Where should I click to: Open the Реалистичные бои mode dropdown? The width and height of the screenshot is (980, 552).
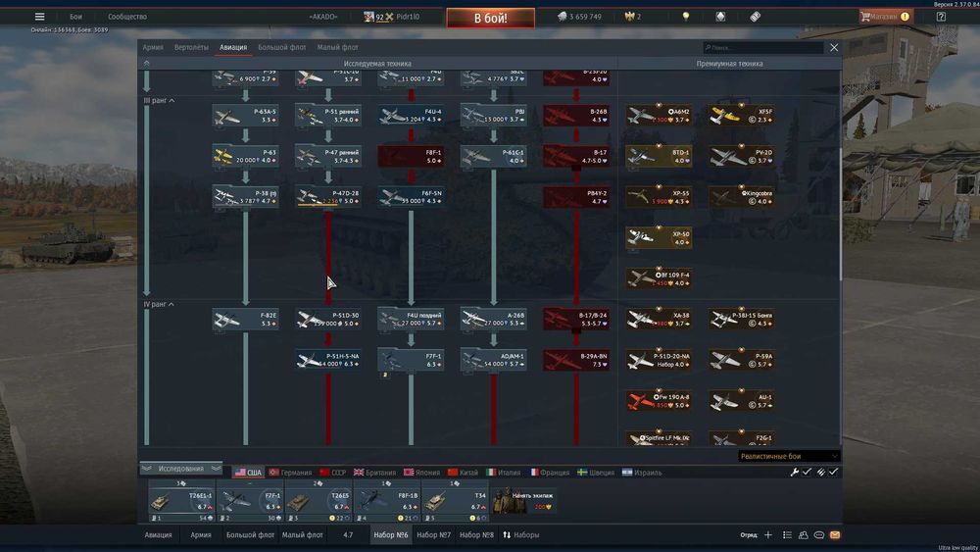pyautogui.click(x=788, y=456)
